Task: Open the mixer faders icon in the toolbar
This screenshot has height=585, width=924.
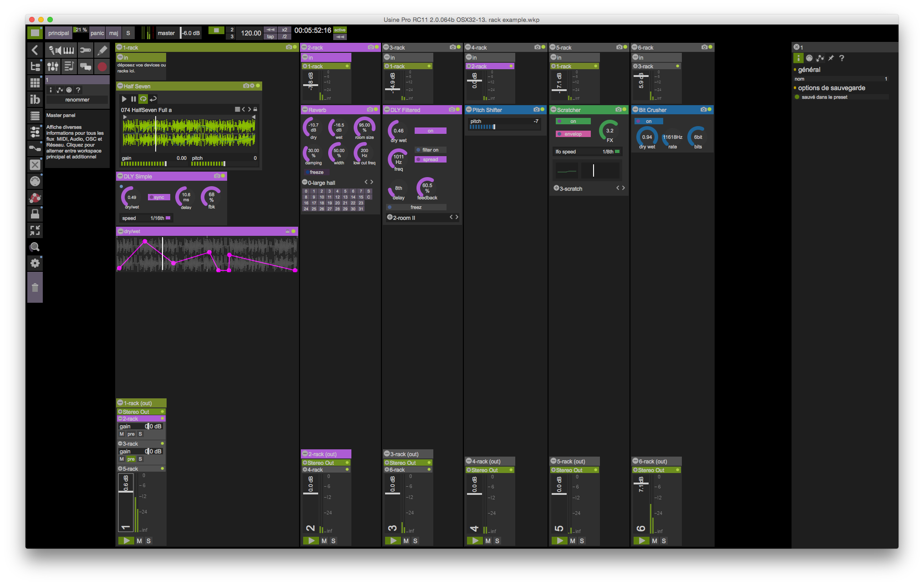Action: [53, 66]
